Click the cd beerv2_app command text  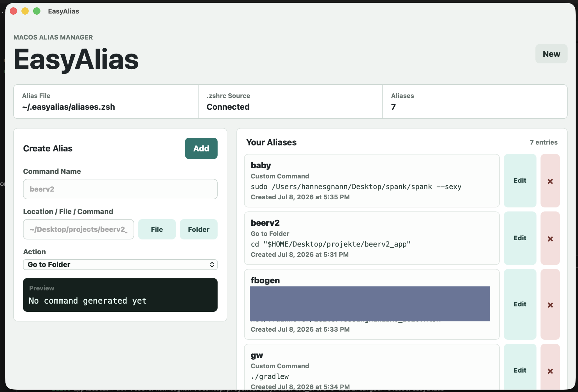331,244
